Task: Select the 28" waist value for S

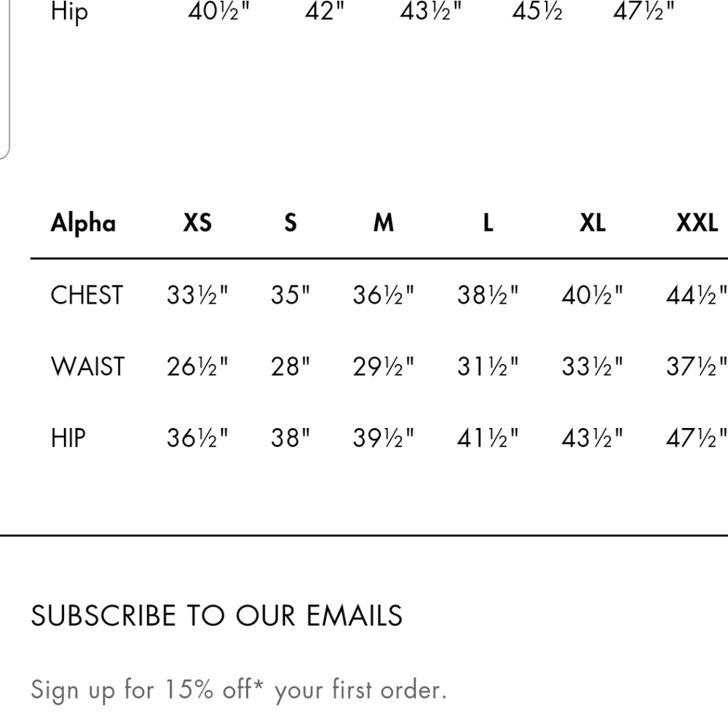Action: point(290,366)
